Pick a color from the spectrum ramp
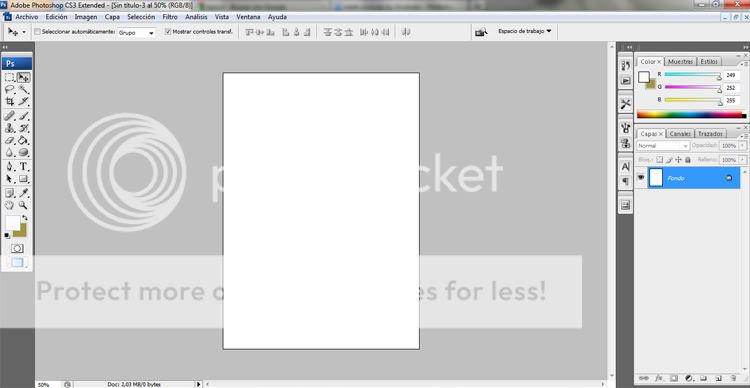The height and width of the screenshot is (388, 750). pyautogui.click(x=692, y=115)
